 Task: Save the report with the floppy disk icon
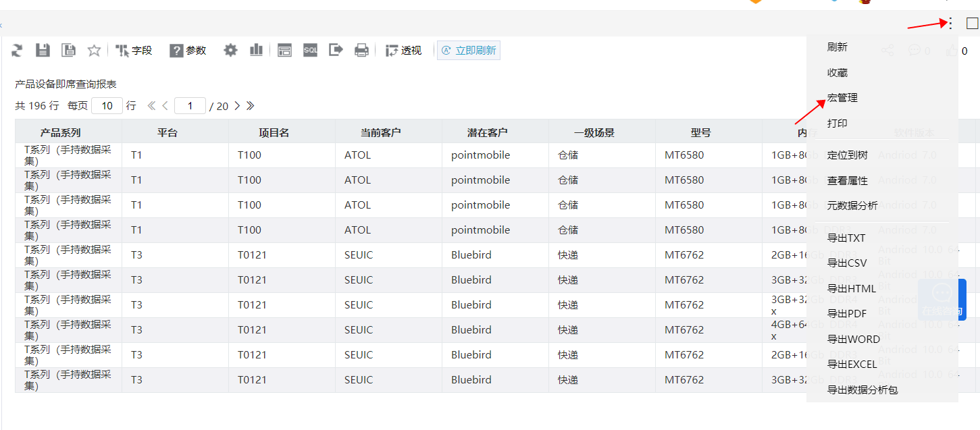(43, 50)
